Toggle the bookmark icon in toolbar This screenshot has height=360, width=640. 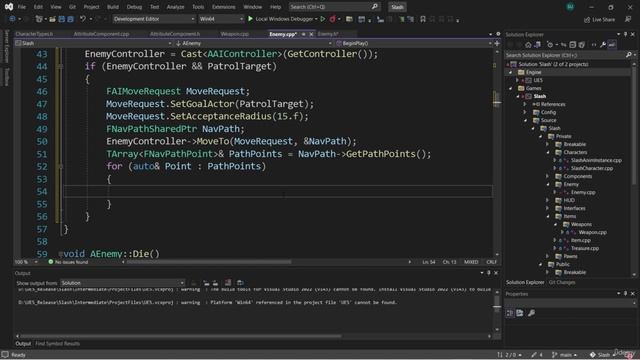[423, 19]
